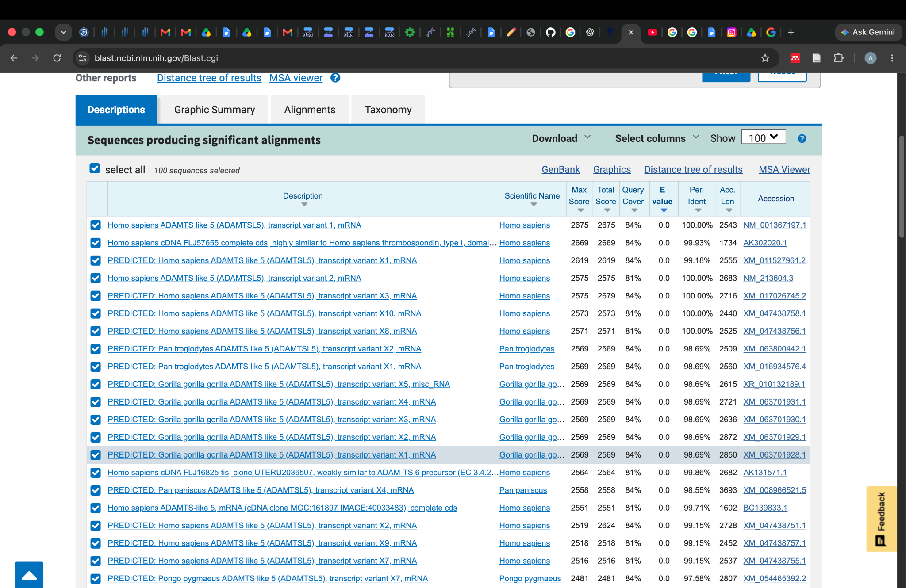Reload the page with the refresh icon
The image size is (906, 588).
pos(57,58)
